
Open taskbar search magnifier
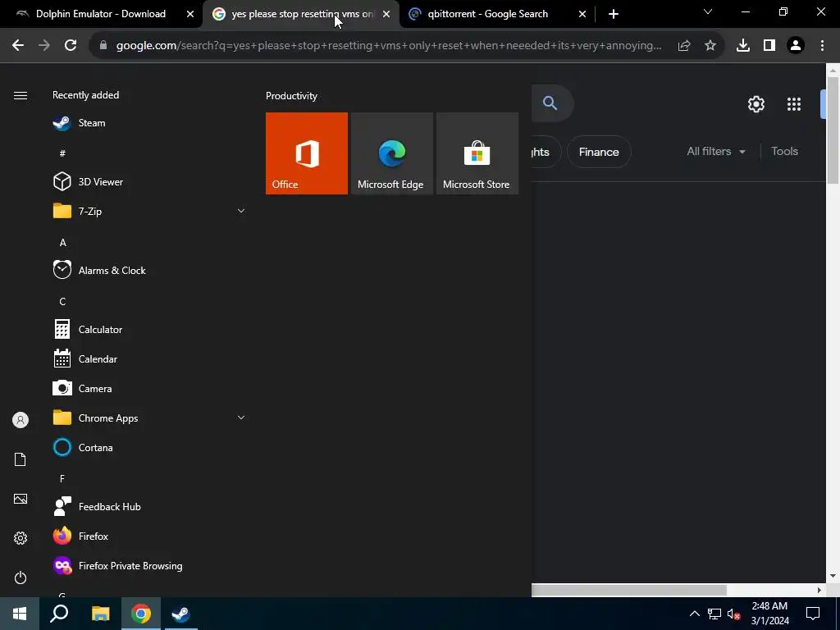[59, 614]
